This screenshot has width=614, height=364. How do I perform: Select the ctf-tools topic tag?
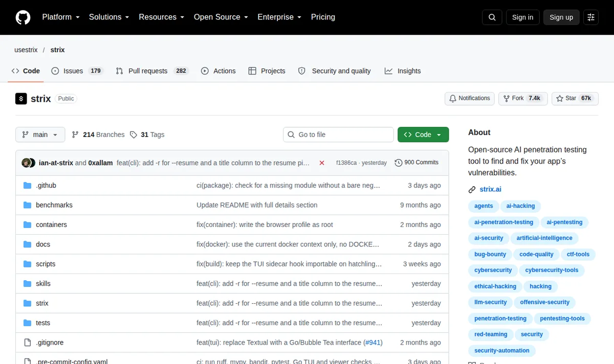[x=578, y=254]
